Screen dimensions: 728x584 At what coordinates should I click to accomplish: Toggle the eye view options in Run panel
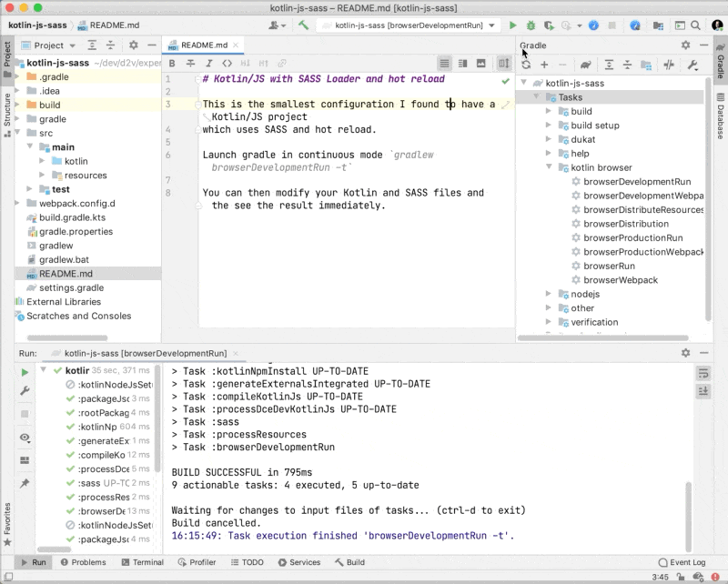[25, 438]
